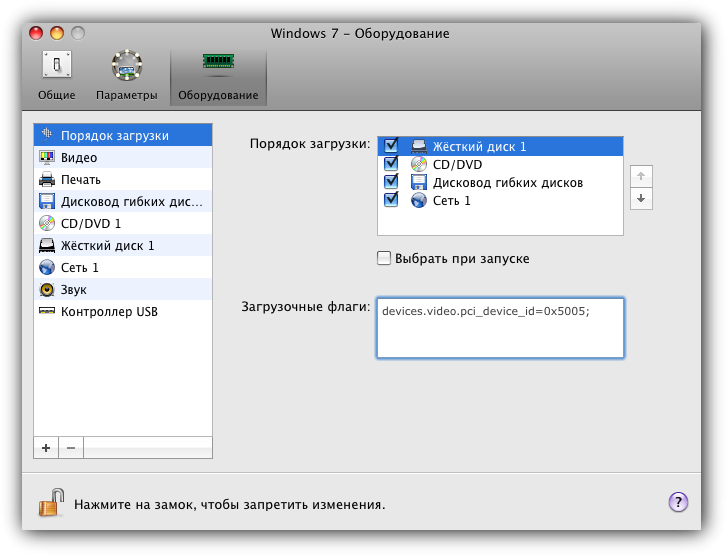This screenshot has height=556, width=728.
Task: Click the hard disk icon in boot list
Action: [x=419, y=146]
